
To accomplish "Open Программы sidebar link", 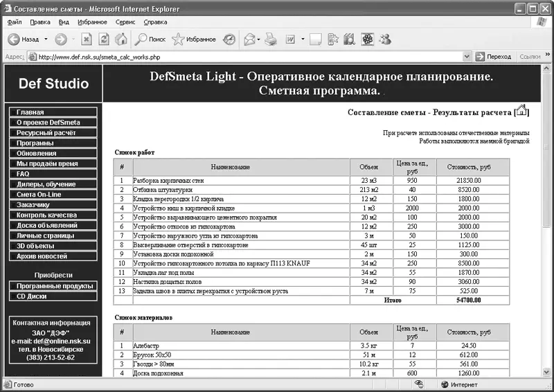I will coord(53,143).
